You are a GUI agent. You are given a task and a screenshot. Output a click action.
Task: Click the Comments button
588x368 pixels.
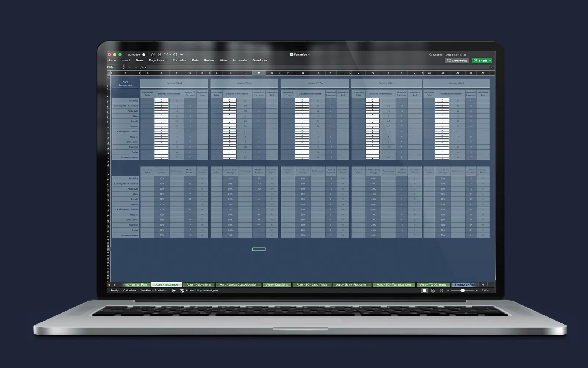[x=457, y=61]
